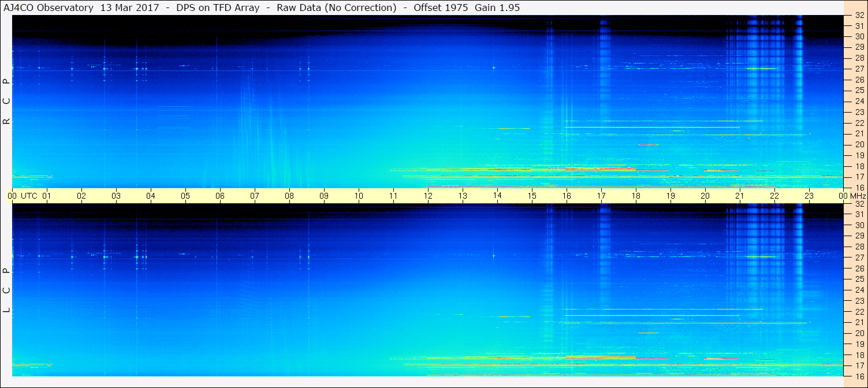The image size is (868, 388).
Task: Select the 23 hour mark on the time axis
Action: click(809, 196)
